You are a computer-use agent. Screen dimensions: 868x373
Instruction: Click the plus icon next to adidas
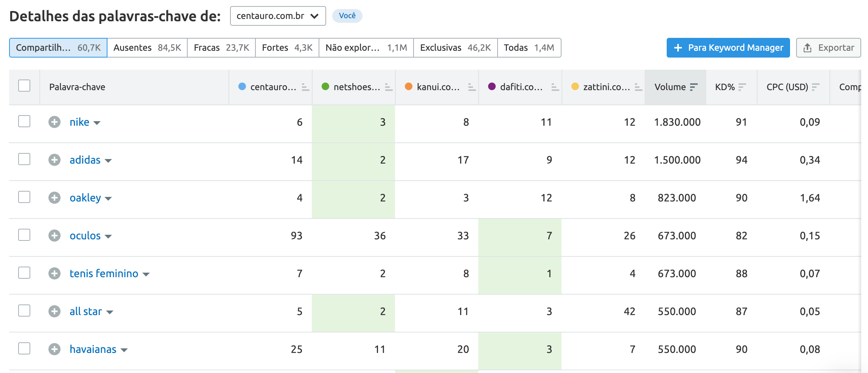pyautogui.click(x=54, y=160)
